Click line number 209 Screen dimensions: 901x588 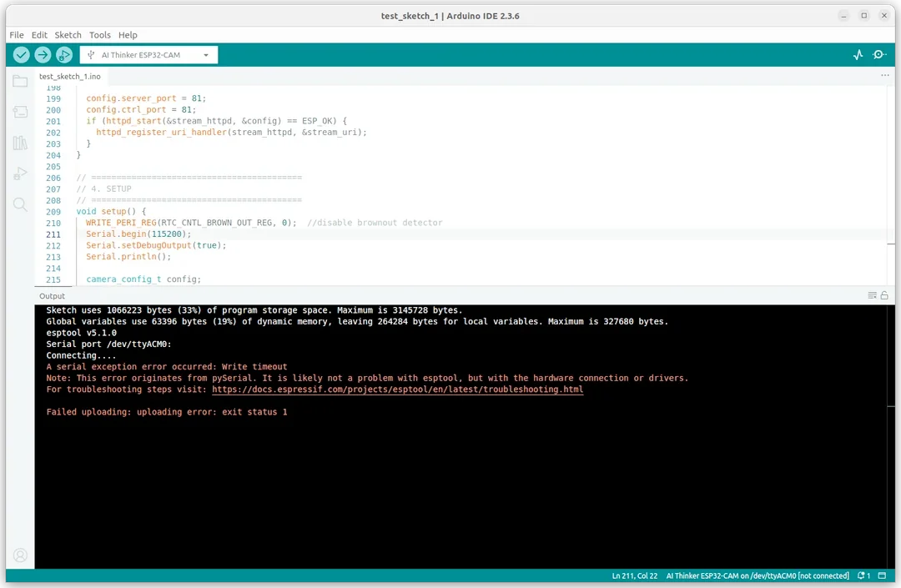[x=53, y=212]
